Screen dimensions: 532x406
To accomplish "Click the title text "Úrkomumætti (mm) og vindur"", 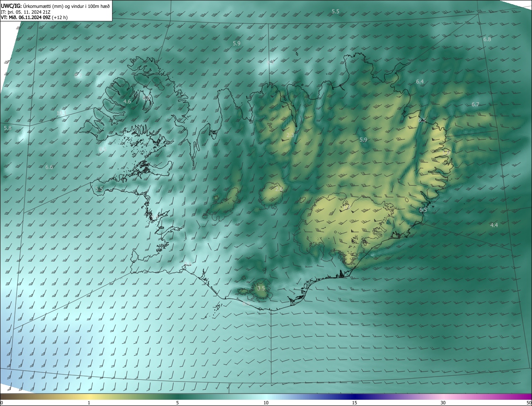I will pos(54,6).
